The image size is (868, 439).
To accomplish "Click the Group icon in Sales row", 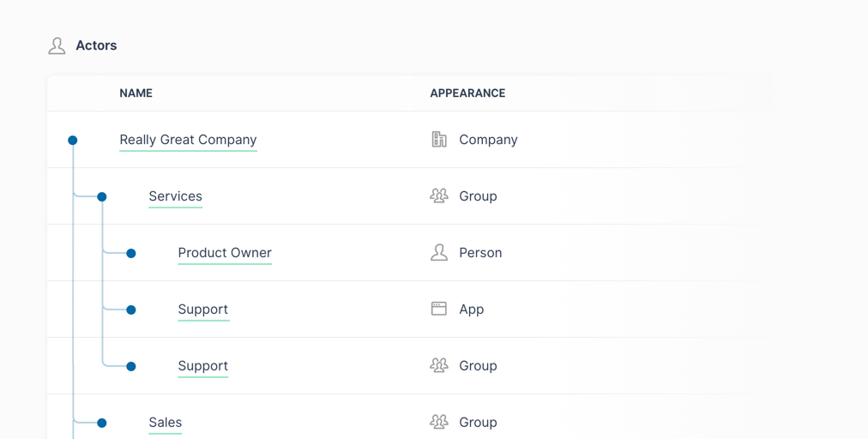I will [x=439, y=422].
